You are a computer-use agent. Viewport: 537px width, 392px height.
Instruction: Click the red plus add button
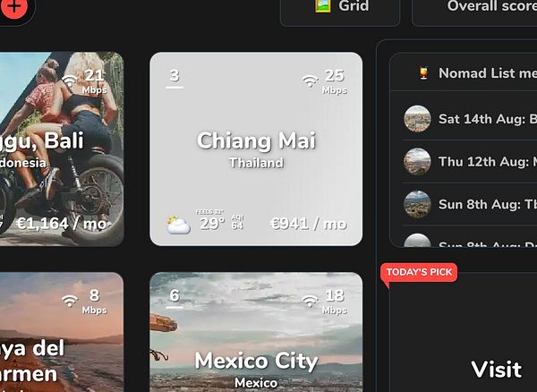14,6
